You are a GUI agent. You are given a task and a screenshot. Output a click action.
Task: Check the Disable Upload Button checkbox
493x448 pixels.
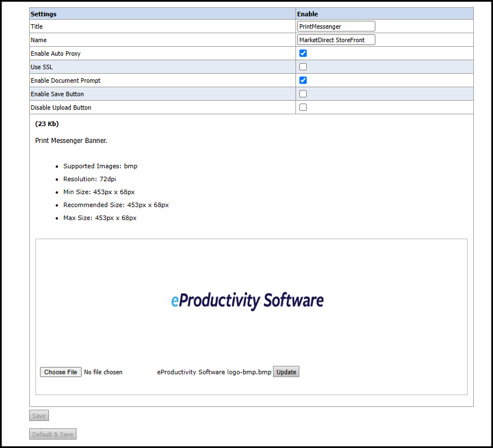pyautogui.click(x=303, y=107)
